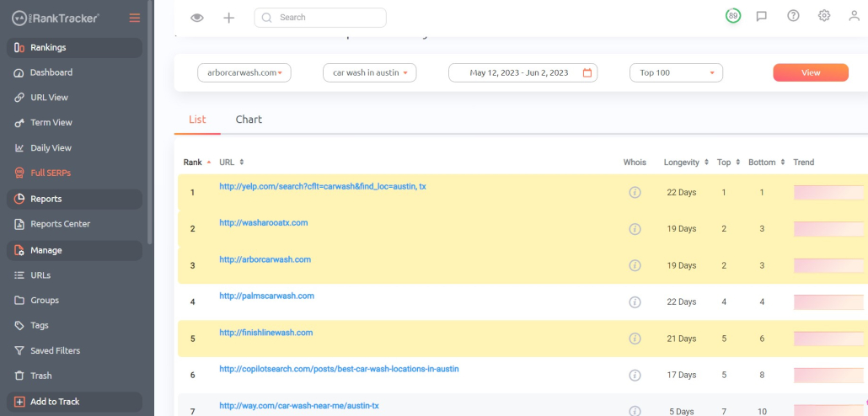Viewport: 868px width, 416px height.
Task: Open the way.com car-wash-near-me link
Action: [x=299, y=406]
